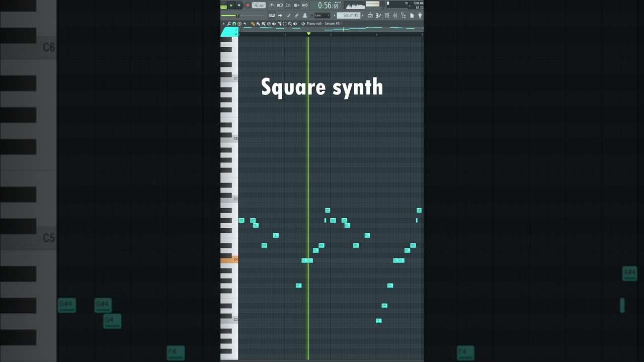
Task: Adjust the master volume slider
Action: 243,16
